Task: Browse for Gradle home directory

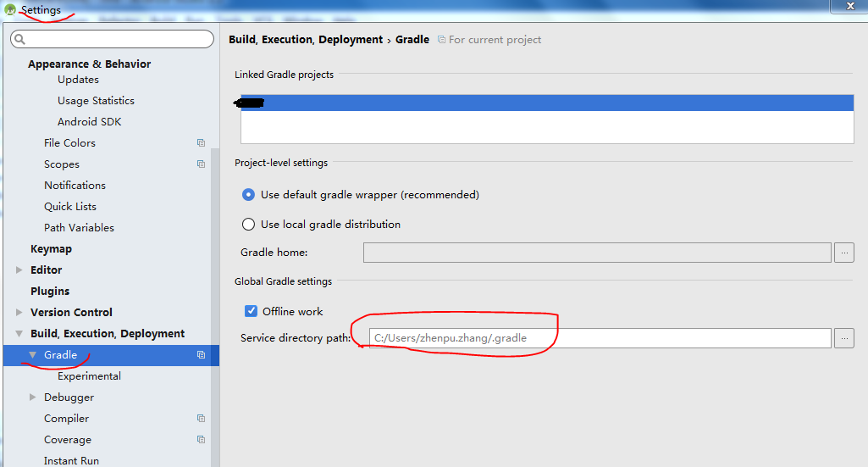Action: pyautogui.click(x=843, y=253)
